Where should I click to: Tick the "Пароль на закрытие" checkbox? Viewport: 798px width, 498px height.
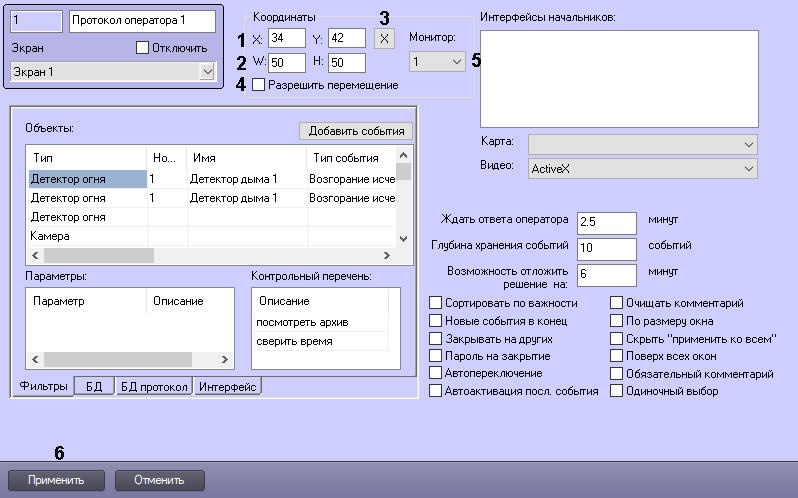435,356
